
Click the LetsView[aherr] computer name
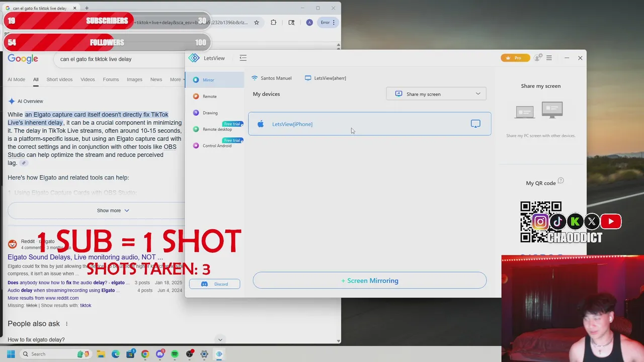coord(330,78)
